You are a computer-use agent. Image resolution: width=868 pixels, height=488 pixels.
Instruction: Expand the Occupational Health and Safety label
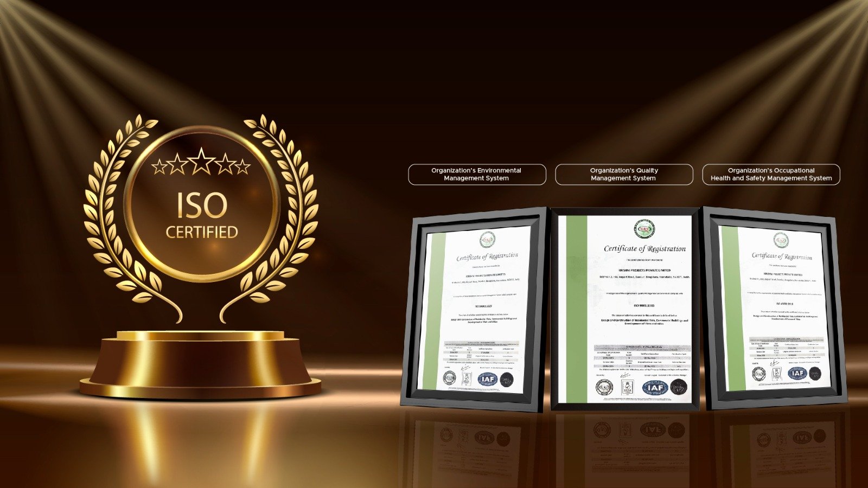pyautogui.click(x=771, y=174)
